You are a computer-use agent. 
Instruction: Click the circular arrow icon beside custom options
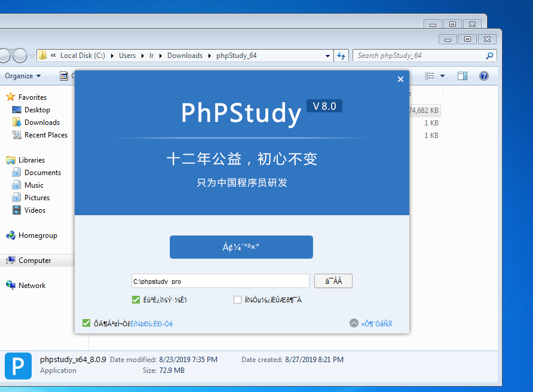click(x=354, y=323)
